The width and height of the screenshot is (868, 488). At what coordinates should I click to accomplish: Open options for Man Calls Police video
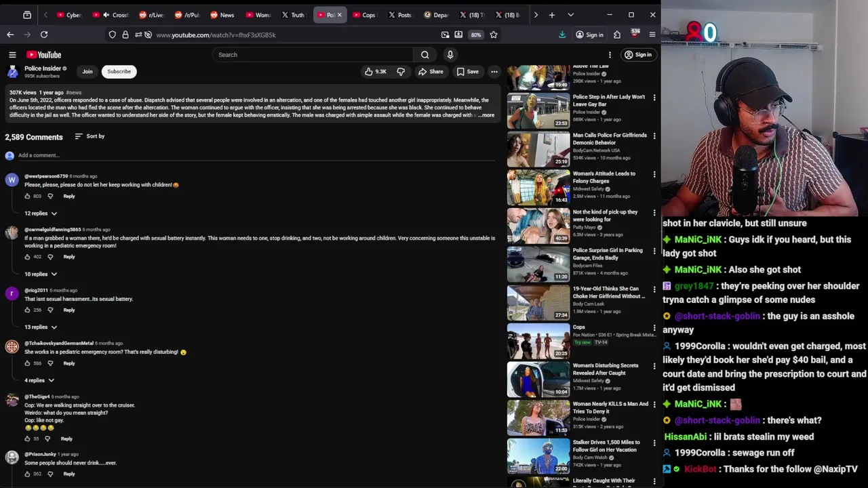coord(654,136)
